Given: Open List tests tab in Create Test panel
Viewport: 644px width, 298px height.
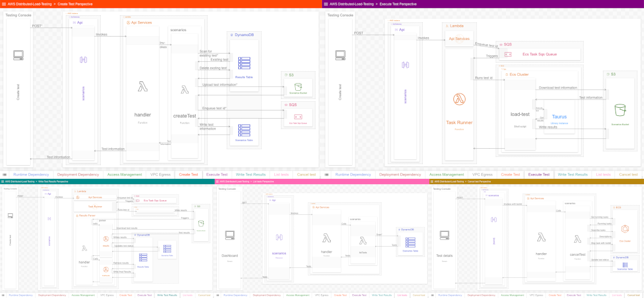Looking at the screenshot, I should (x=281, y=174).
